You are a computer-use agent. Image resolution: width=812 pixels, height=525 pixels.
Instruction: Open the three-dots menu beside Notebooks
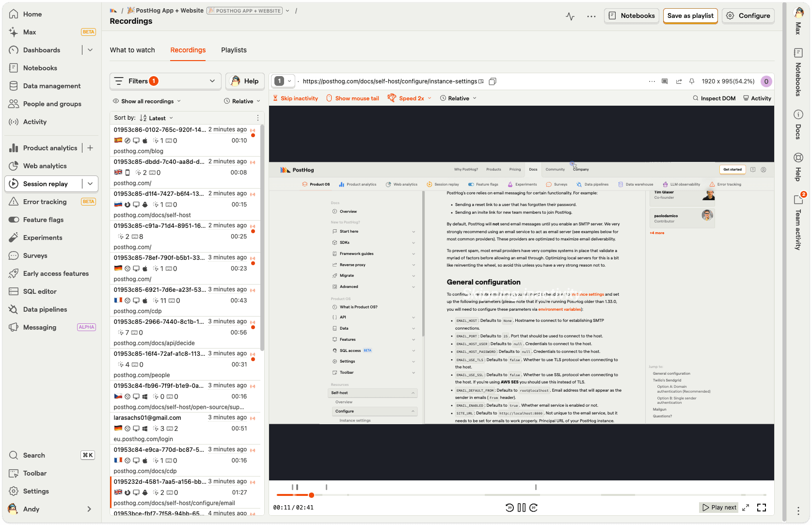point(591,16)
